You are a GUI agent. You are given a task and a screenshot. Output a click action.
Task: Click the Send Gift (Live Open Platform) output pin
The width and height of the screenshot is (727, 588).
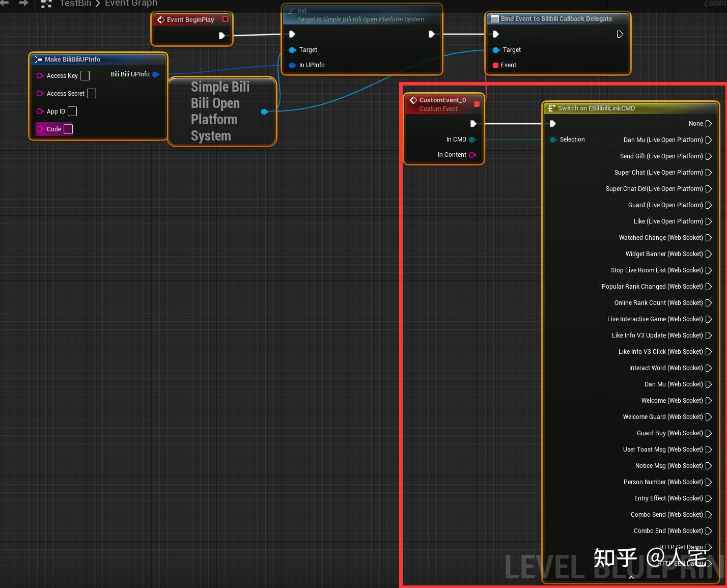[x=709, y=156]
